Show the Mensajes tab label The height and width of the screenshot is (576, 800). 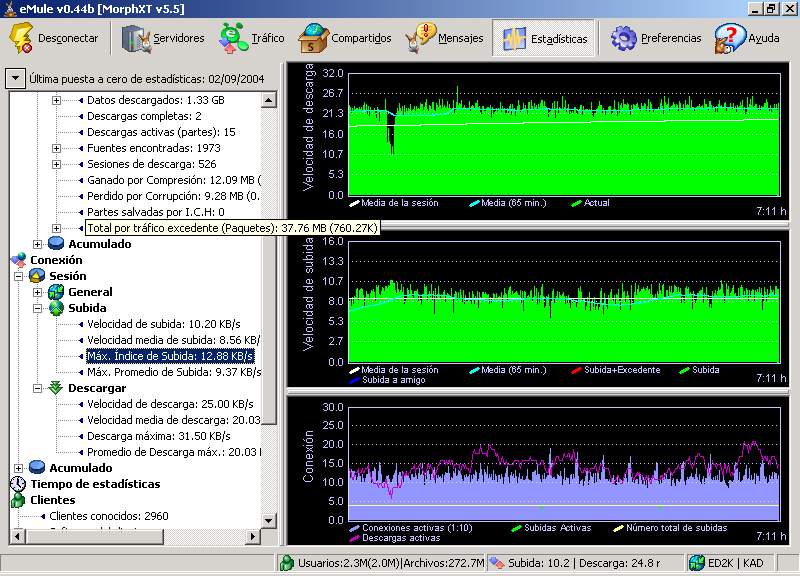coord(461,38)
